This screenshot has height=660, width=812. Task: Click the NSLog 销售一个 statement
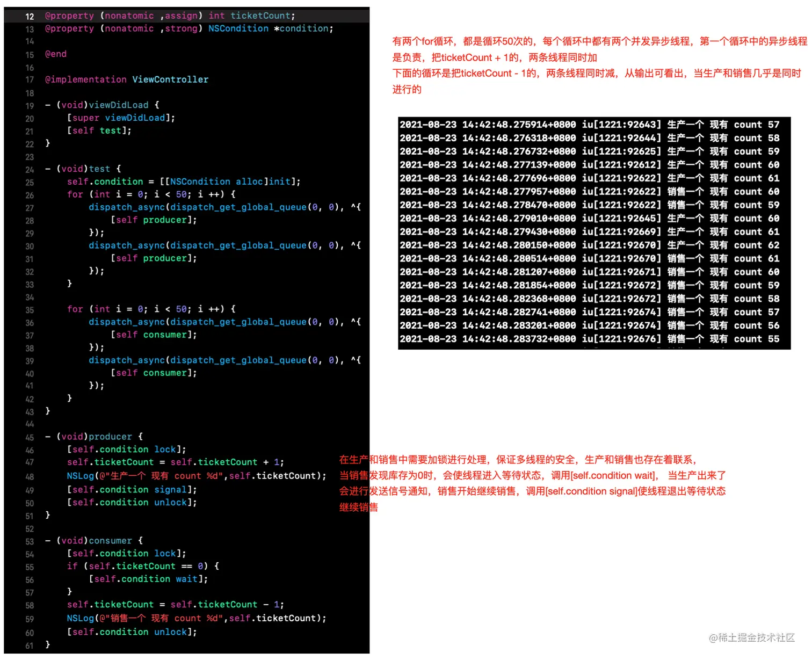pos(197,619)
